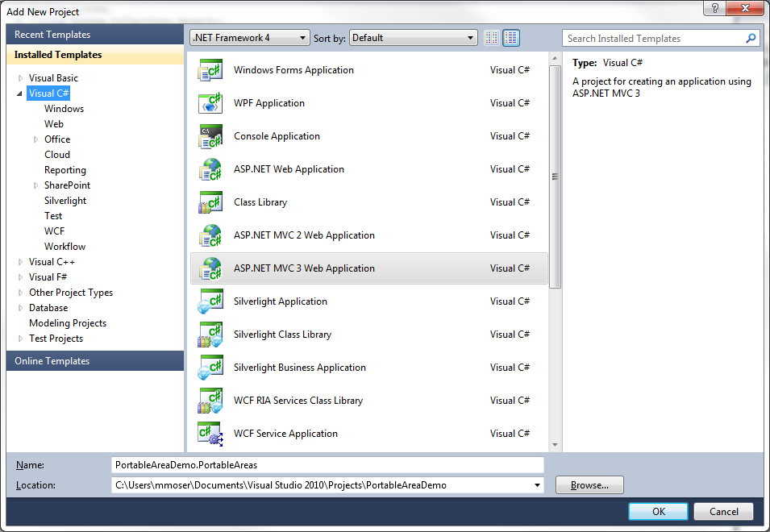
Task: Click the Windows Forms Application template icon
Action: 210,70
